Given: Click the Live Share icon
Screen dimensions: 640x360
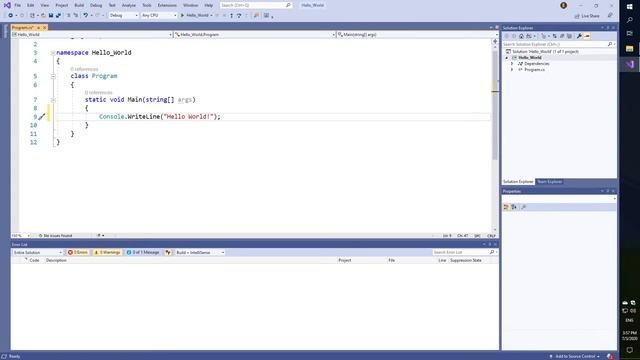Looking at the screenshot, I should click(577, 16).
